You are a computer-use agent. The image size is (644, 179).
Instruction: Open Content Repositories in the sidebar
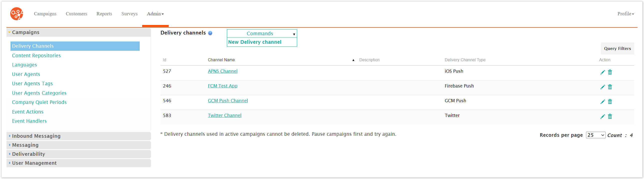36,55
